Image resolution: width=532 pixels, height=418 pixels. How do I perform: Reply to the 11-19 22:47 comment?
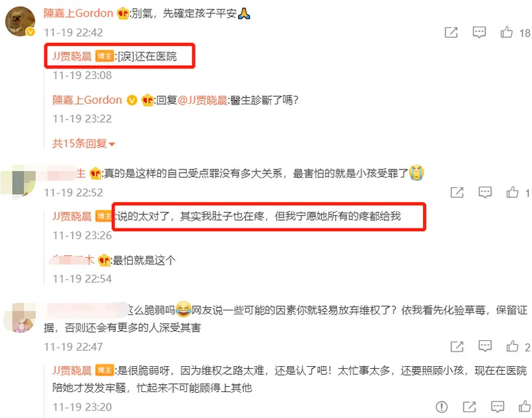pyautogui.click(x=485, y=346)
